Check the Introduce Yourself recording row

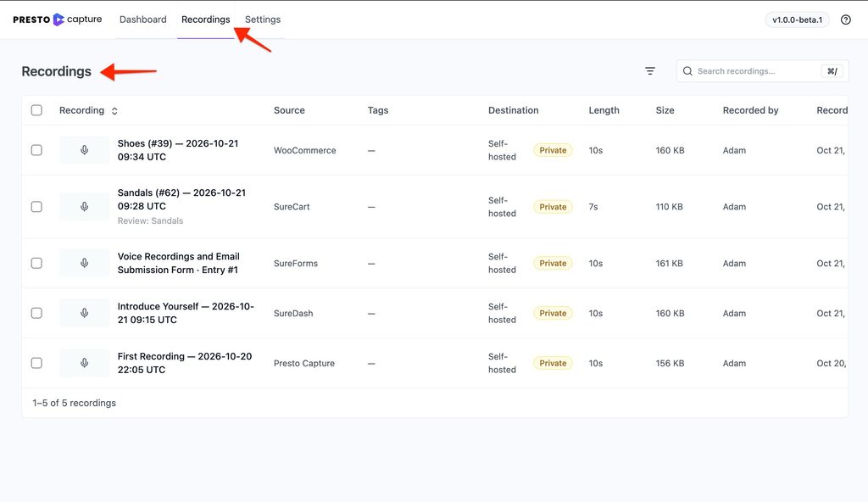coord(36,313)
